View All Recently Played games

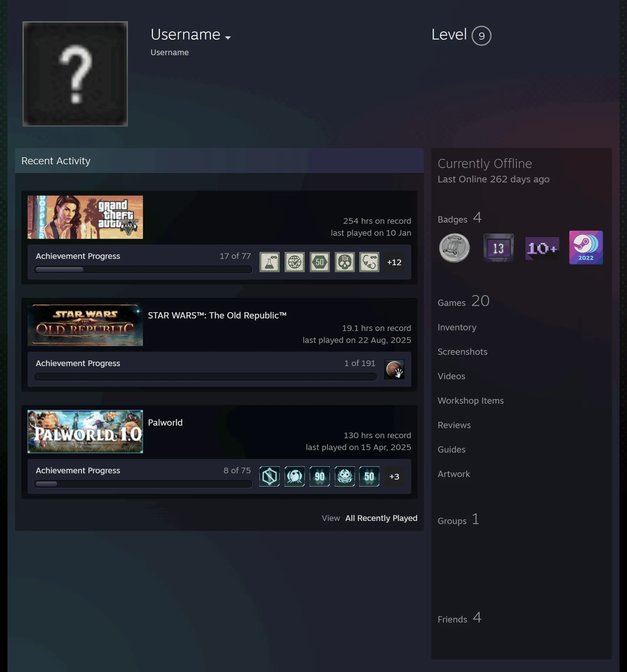381,518
